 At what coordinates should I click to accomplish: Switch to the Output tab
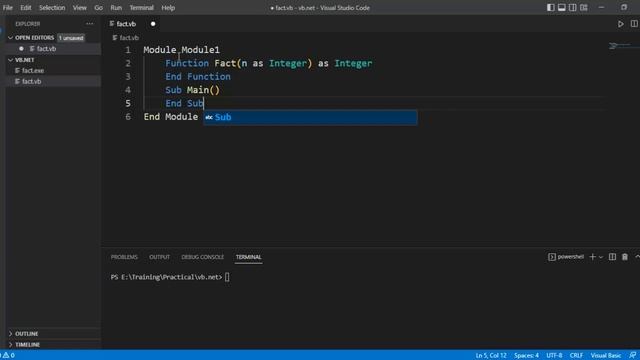(159, 257)
